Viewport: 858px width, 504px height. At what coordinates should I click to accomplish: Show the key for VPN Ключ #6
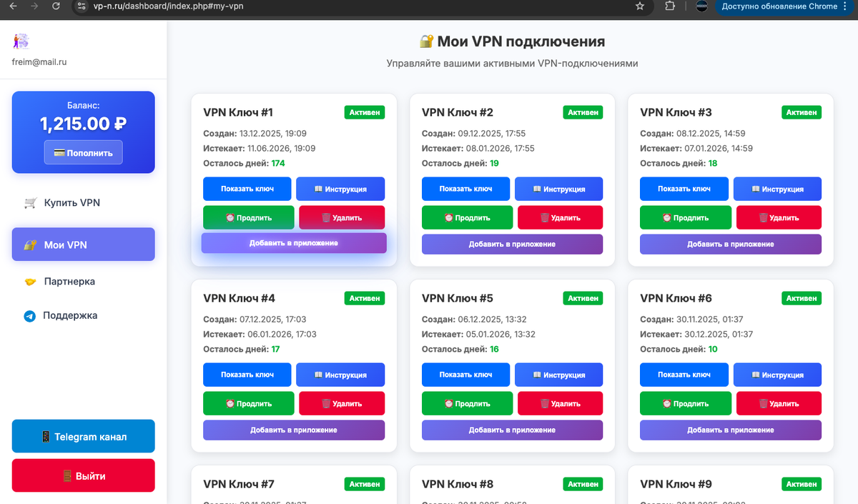[684, 375]
